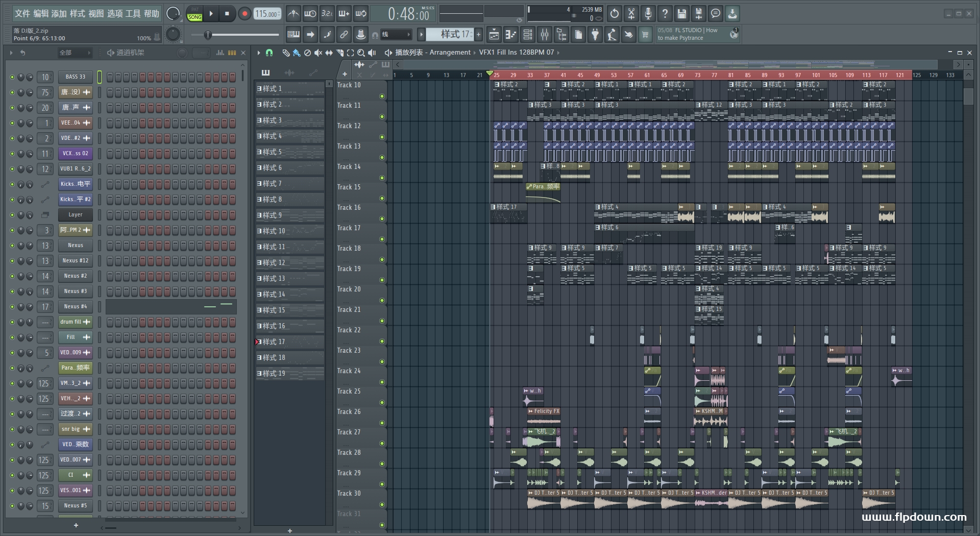Add new pattern with plus button
This screenshot has height=536, width=980.
(x=478, y=35)
